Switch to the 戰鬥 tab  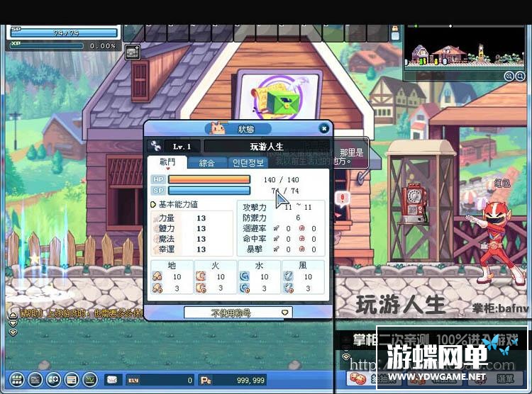click(167, 162)
